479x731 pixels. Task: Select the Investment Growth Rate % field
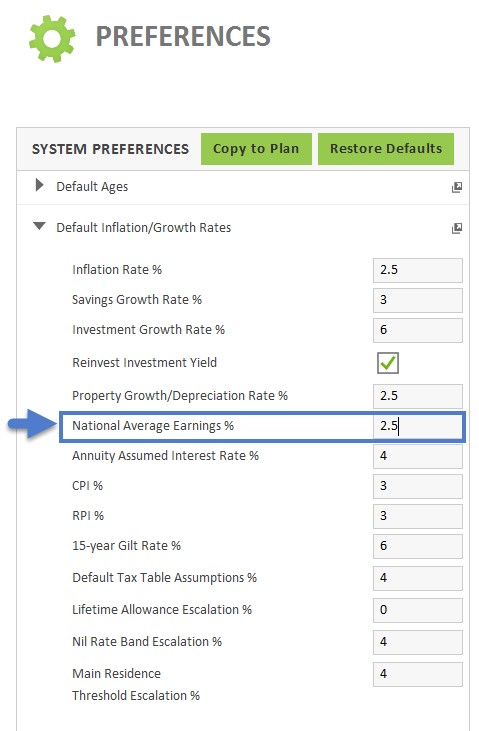[417, 331]
